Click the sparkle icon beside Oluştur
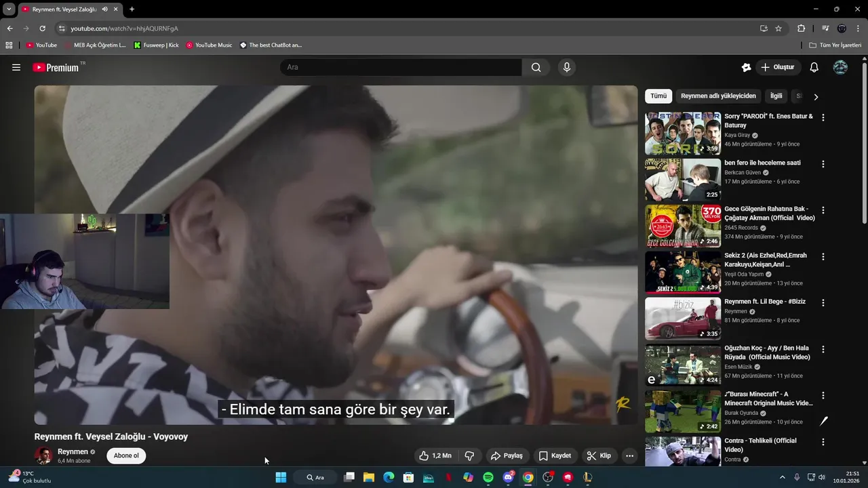The image size is (868, 488). [x=747, y=67]
